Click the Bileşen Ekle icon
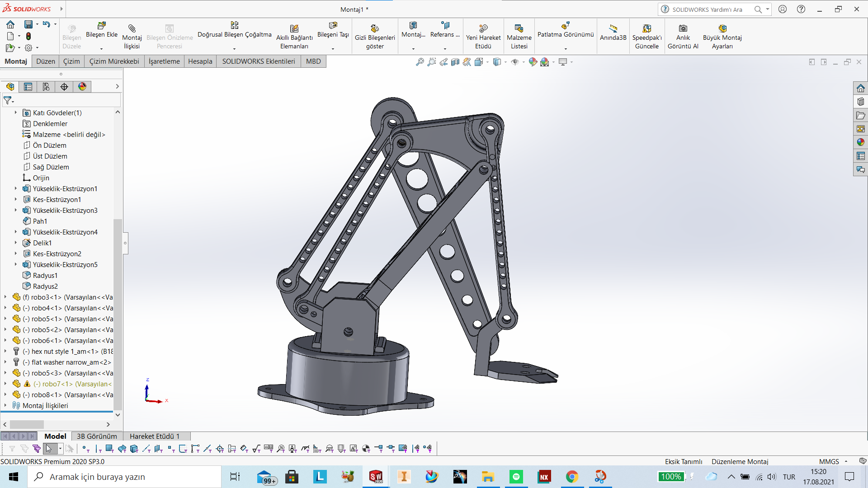Screen dimensions: 868x488 pos(102,26)
